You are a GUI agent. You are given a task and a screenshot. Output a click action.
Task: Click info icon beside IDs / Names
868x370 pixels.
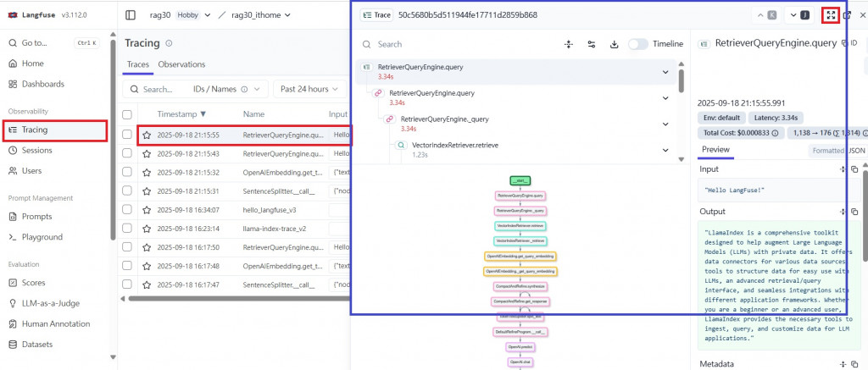243,89
